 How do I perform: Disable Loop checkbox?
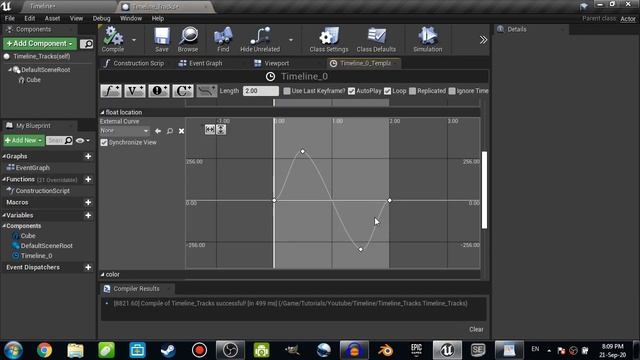click(387, 91)
